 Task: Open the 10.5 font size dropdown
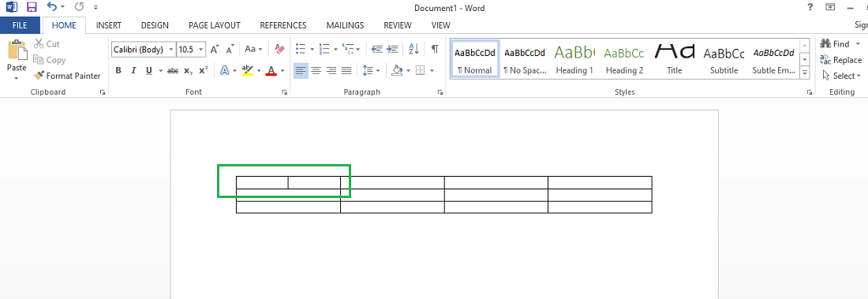(201, 49)
